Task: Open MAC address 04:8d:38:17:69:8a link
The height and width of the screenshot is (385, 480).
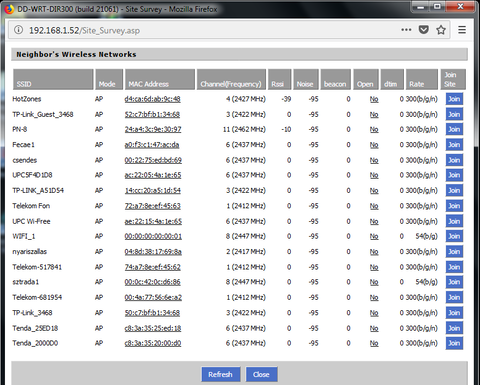Action: click(153, 252)
